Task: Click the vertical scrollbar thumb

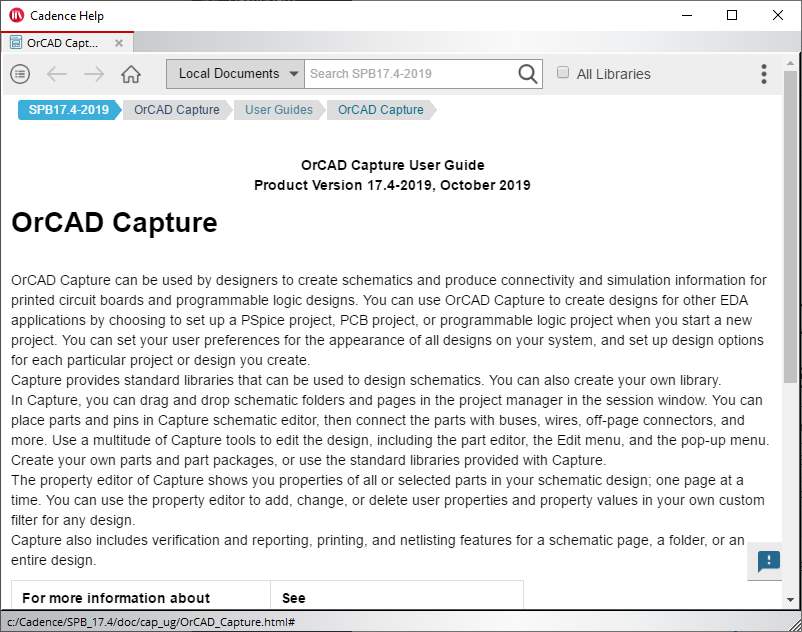Action: point(790,227)
